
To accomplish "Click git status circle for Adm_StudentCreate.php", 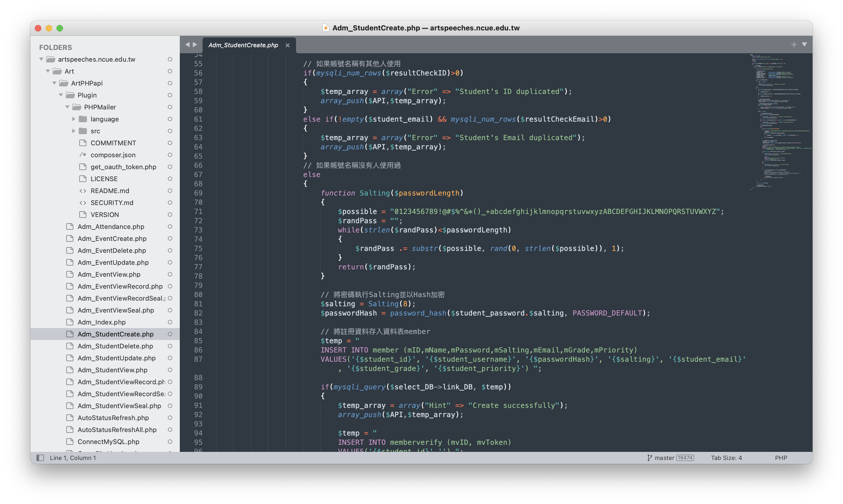I will pyautogui.click(x=170, y=334).
